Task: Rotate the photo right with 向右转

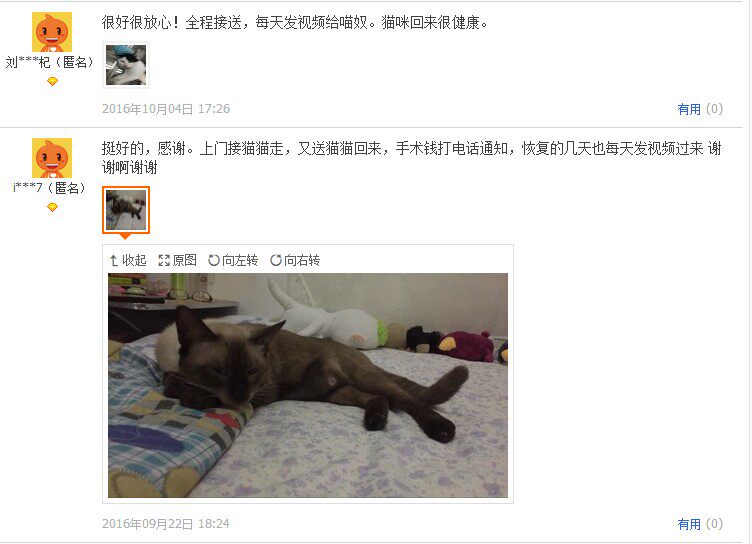Action: (295, 260)
